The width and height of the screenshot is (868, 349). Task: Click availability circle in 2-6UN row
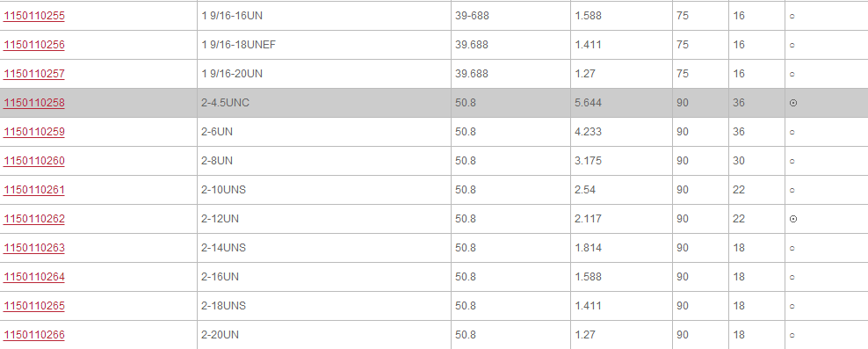pos(792,133)
